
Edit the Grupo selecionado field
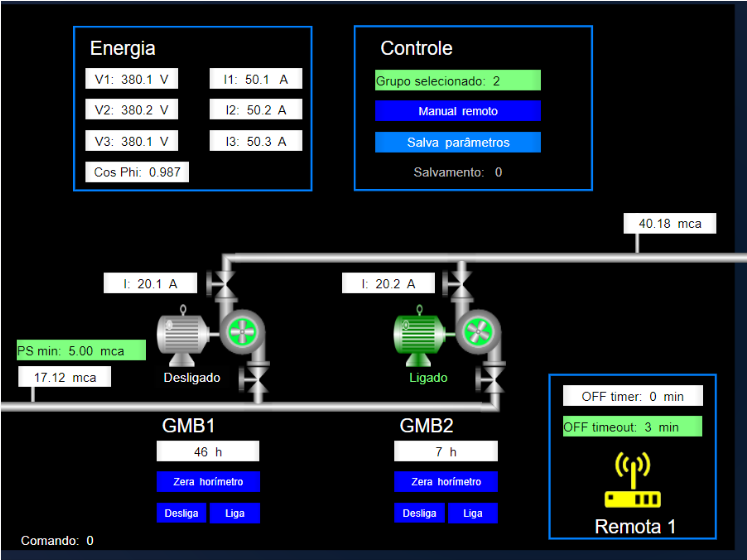(458, 81)
